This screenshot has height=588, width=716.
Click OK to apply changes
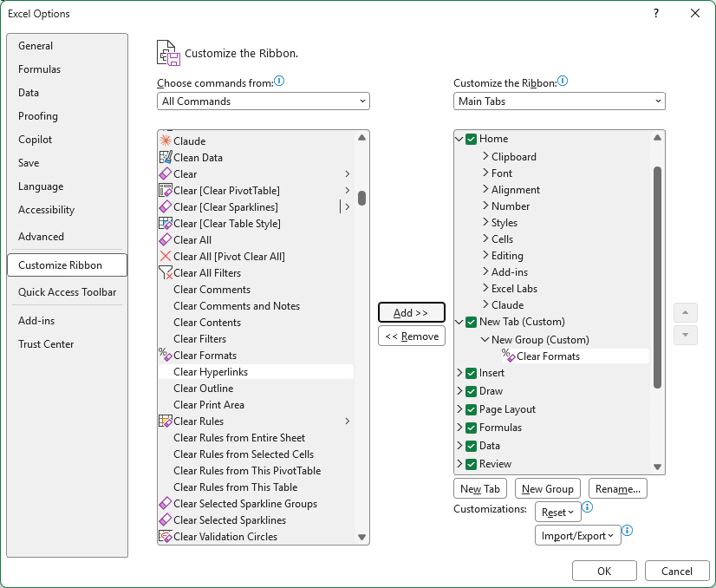click(604, 572)
